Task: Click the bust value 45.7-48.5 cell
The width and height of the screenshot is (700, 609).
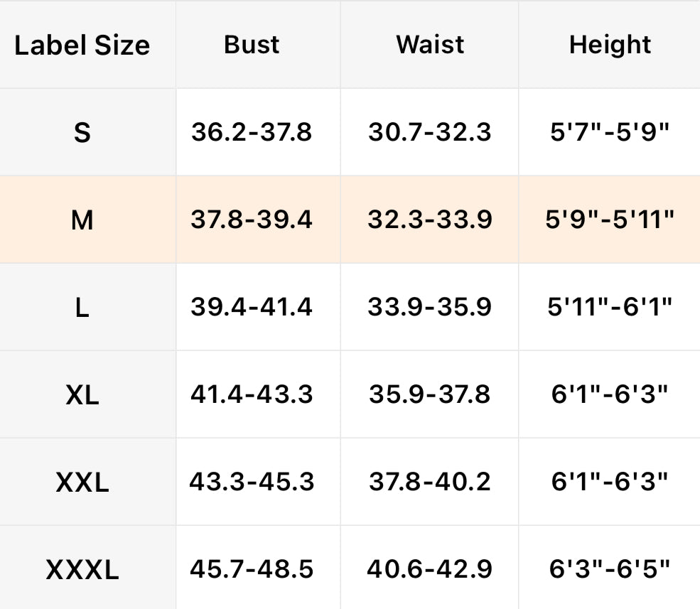Action: 252,569
